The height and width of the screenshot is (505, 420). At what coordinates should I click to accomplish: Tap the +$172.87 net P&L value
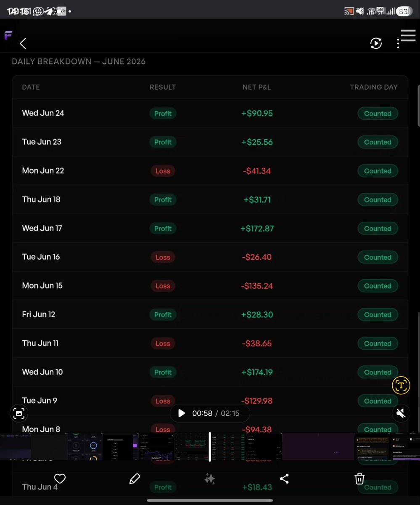point(257,229)
